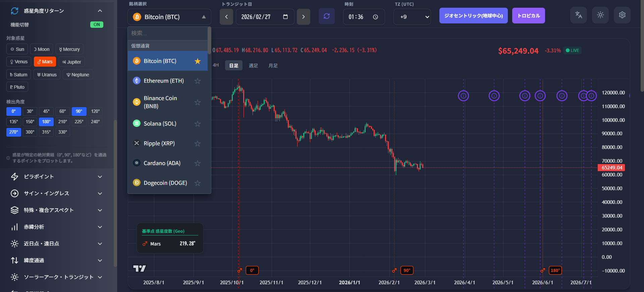
Task: Open settings gear icon
Action: [622, 15]
